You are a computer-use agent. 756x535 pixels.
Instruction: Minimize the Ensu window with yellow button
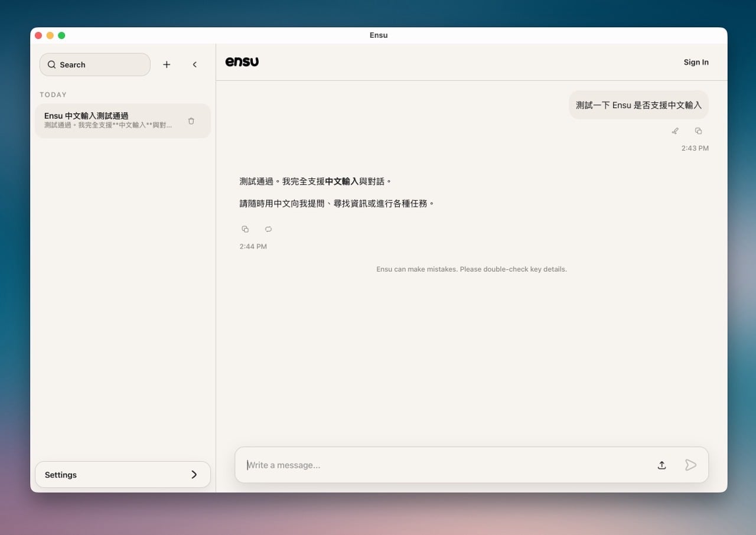click(x=50, y=35)
